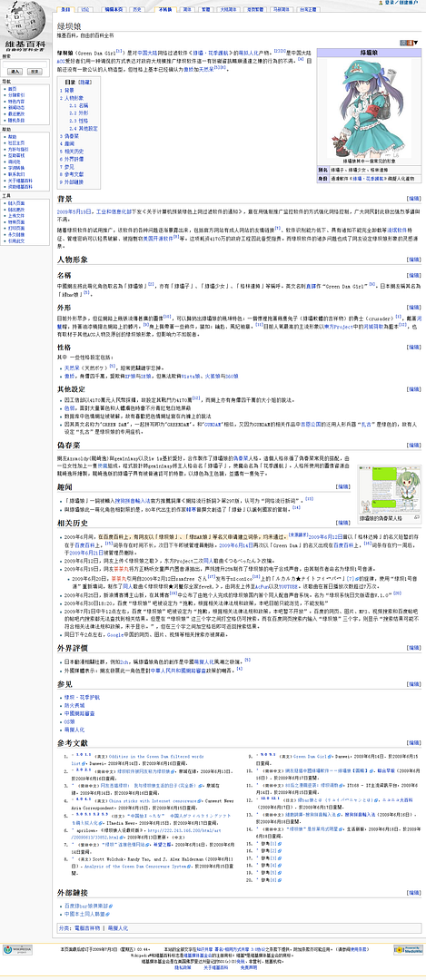The image size is (426, 980).
Task: Jump to contents entry 1 背景
Action: pyautogui.click(x=67, y=91)
